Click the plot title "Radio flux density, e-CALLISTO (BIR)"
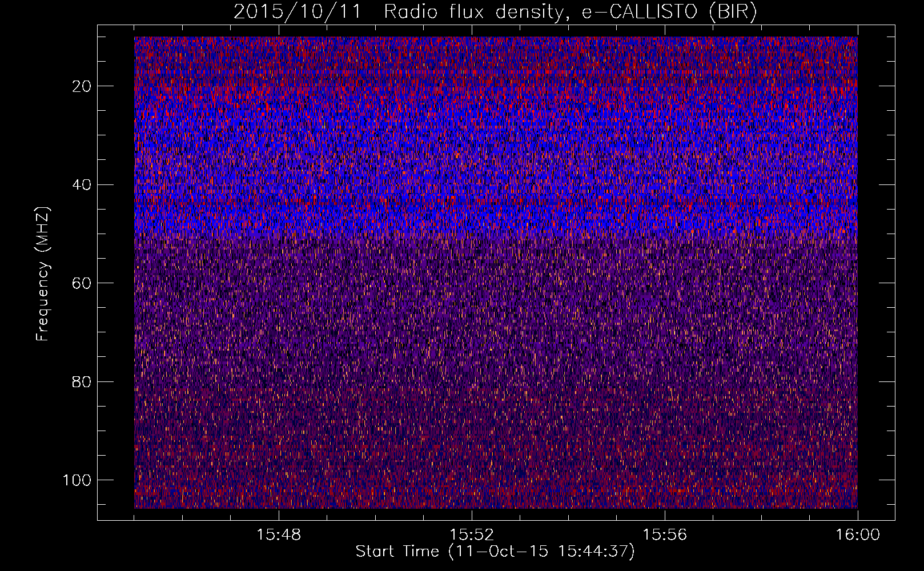Screen dimensions: 924x571 570,12
